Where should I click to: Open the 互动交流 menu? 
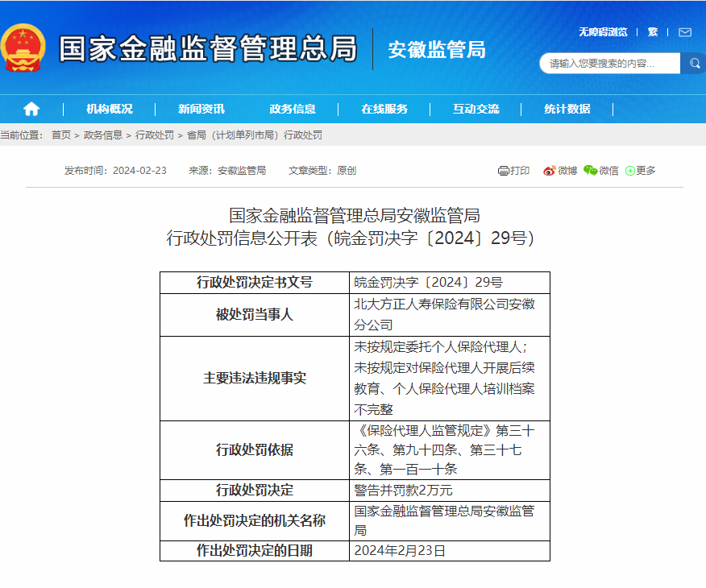pyautogui.click(x=476, y=109)
